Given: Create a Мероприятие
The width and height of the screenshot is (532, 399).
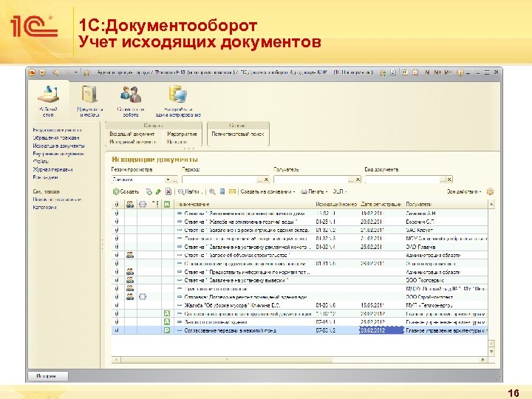Looking at the screenshot, I should coord(182,134).
